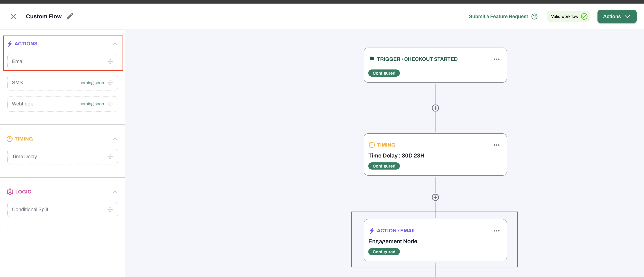The width and height of the screenshot is (644, 277).
Task: Click the Valid workflow status badge
Action: click(568, 17)
